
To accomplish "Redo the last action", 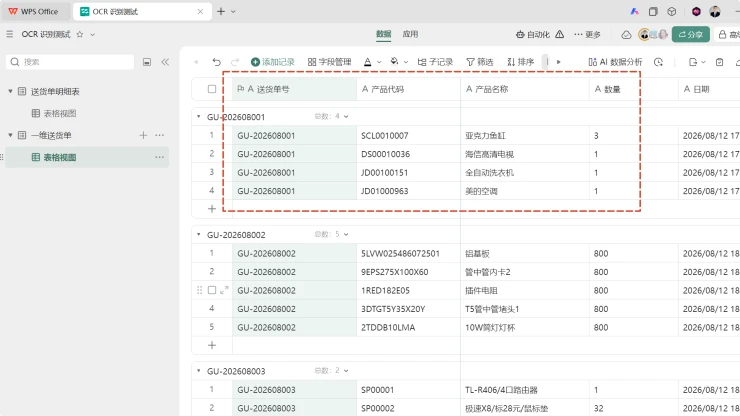I will [235, 62].
